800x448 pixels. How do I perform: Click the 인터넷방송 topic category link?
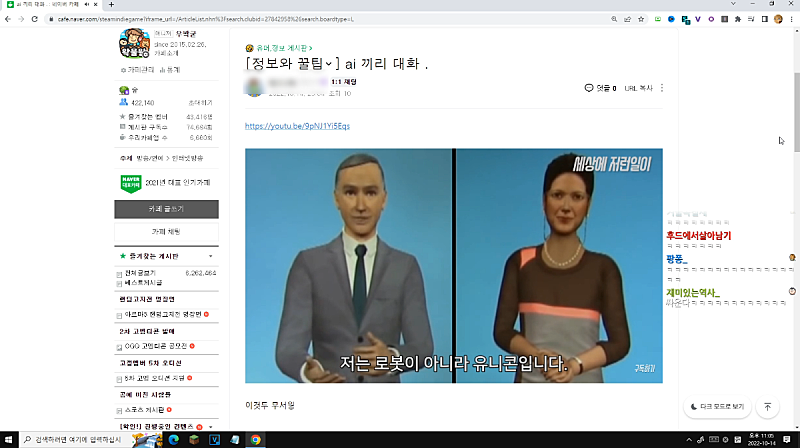187,158
